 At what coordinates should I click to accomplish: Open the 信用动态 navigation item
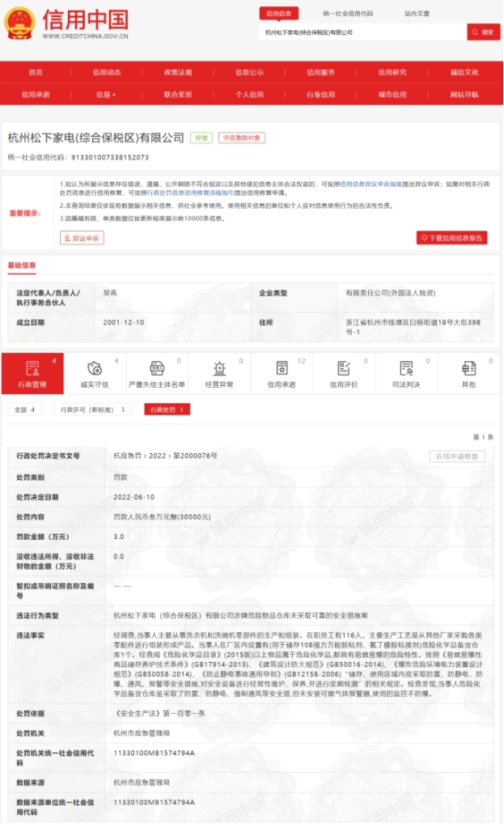click(x=107, y=73)
